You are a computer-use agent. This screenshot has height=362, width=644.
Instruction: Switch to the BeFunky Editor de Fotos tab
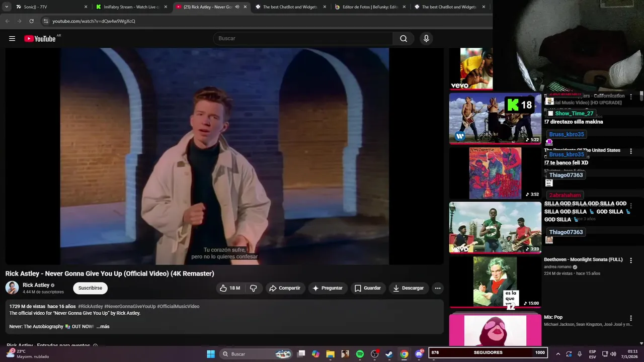click(x=371, y=7)
